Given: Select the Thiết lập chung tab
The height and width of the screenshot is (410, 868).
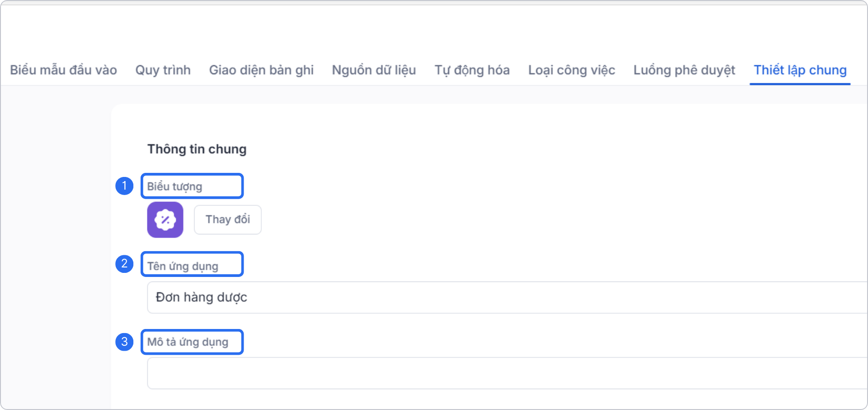Looking at the screenshot, I should tap(800, 70).
